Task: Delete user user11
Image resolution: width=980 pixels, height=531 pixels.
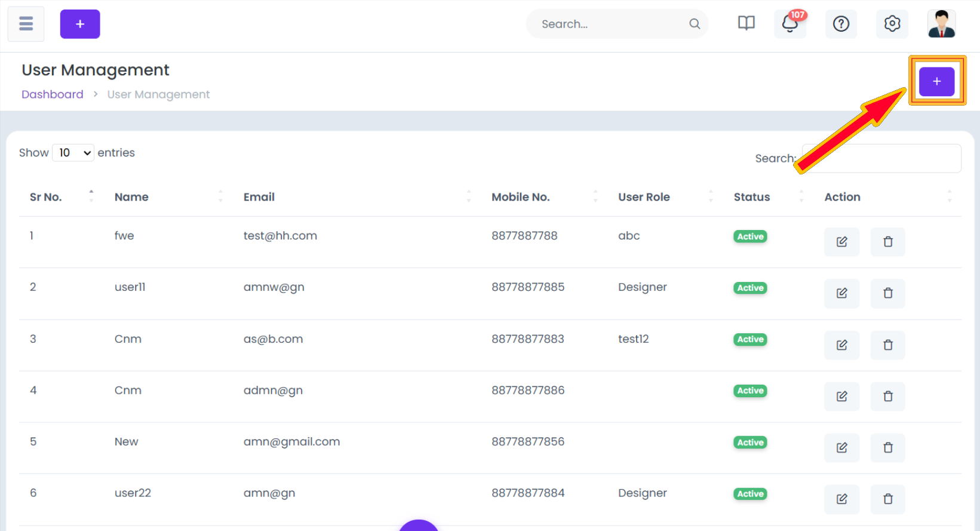Action: [x=887, y=293]
